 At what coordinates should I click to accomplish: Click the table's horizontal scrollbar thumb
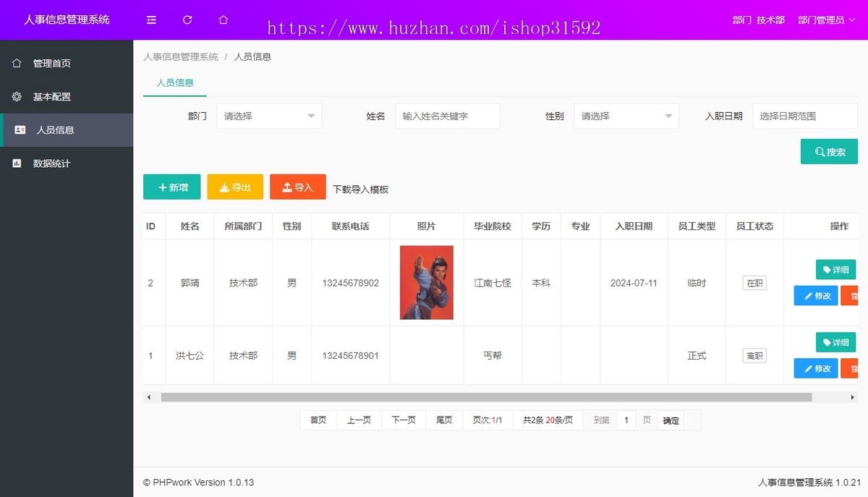click(x=486, y=397)
